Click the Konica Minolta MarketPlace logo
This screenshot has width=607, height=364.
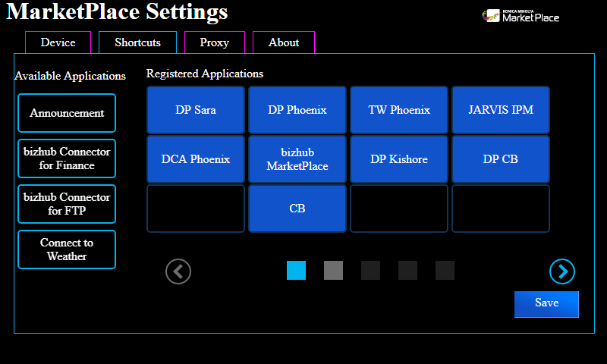click(521, 15)
